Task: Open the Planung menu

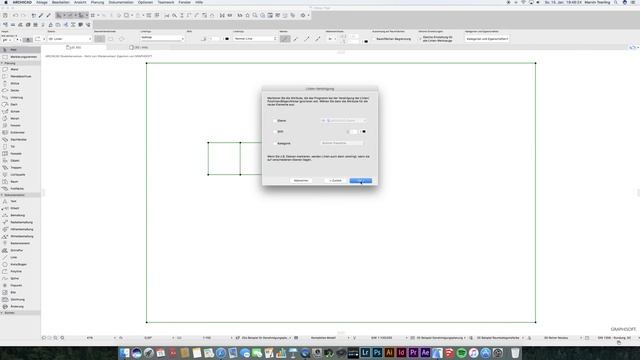Action: [x=97, y=2]
